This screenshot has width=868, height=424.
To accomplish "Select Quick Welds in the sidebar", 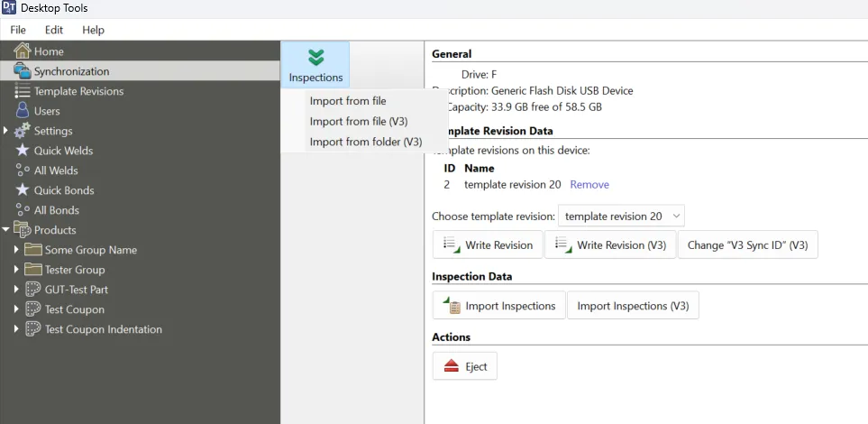I will pos(140,151).
